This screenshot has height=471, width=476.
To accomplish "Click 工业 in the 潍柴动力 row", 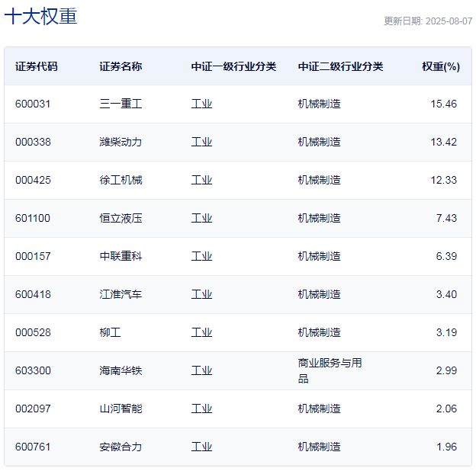I will (202, 142).
